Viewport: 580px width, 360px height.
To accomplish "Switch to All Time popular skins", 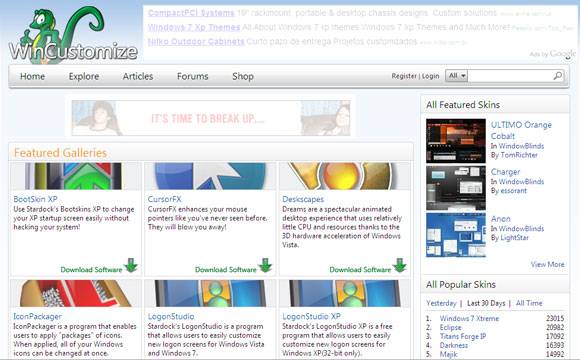I will point(529,303).
